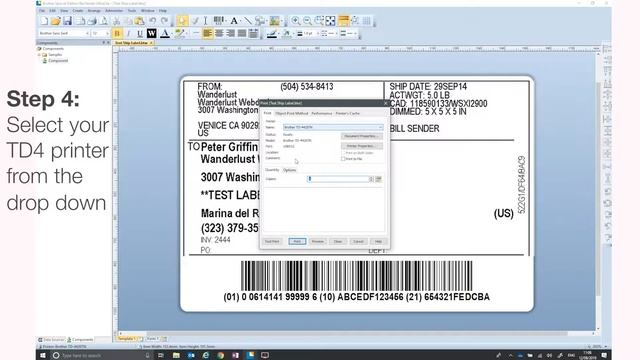Image resolution: width=640 pixels, height=360 pixels.
Task: Click the Cut scissors icon
Action: click(x=116, y=21)
